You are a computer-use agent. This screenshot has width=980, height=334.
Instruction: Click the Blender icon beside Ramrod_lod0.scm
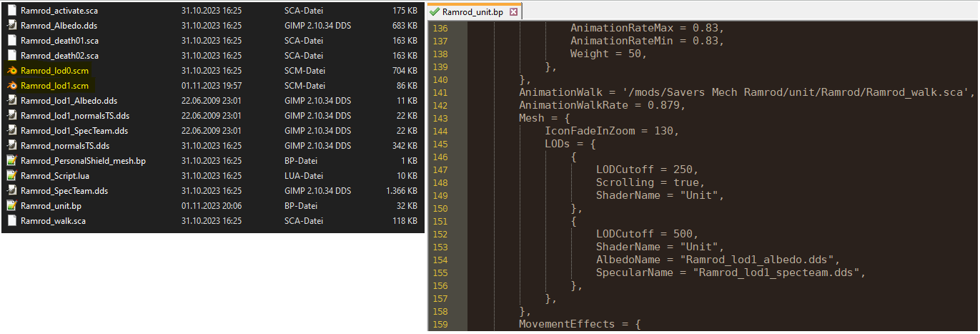(x=11, y=70)
